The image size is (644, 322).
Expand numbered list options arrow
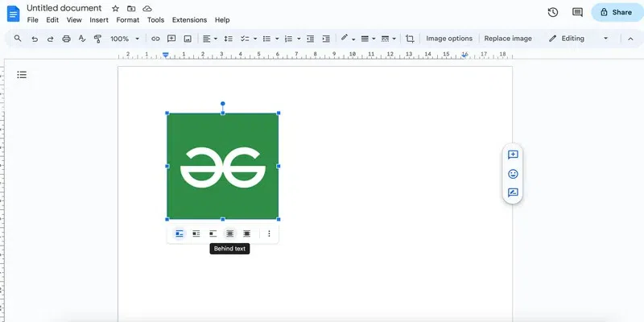299,39
